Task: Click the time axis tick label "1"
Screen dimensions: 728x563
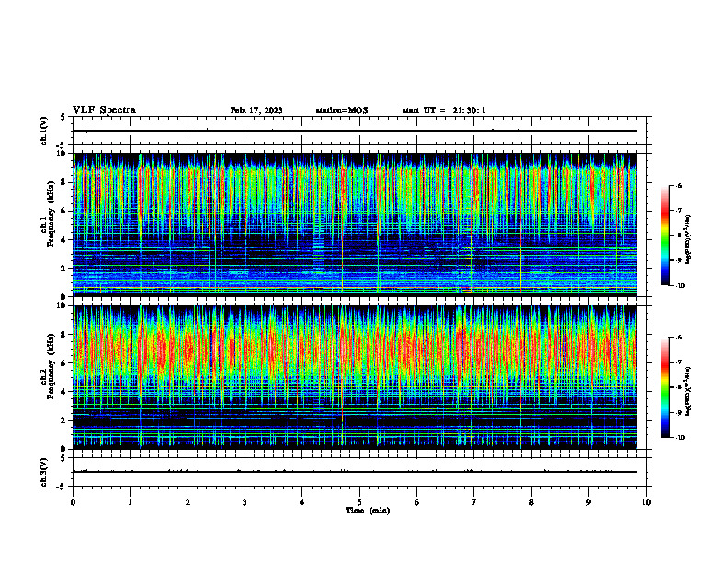Action: (x=130, y=502)
